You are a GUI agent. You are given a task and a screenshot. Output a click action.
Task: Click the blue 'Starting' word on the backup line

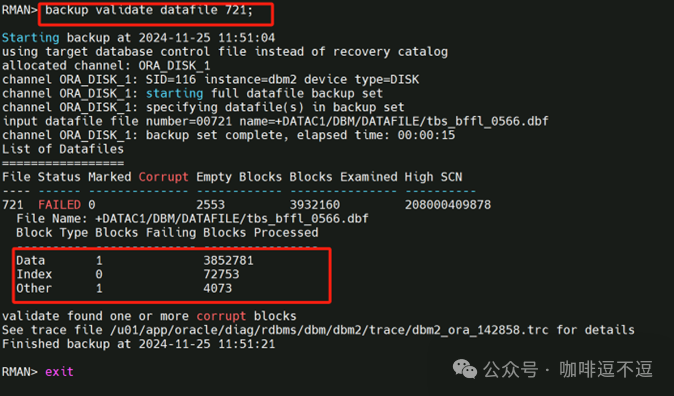31,38
